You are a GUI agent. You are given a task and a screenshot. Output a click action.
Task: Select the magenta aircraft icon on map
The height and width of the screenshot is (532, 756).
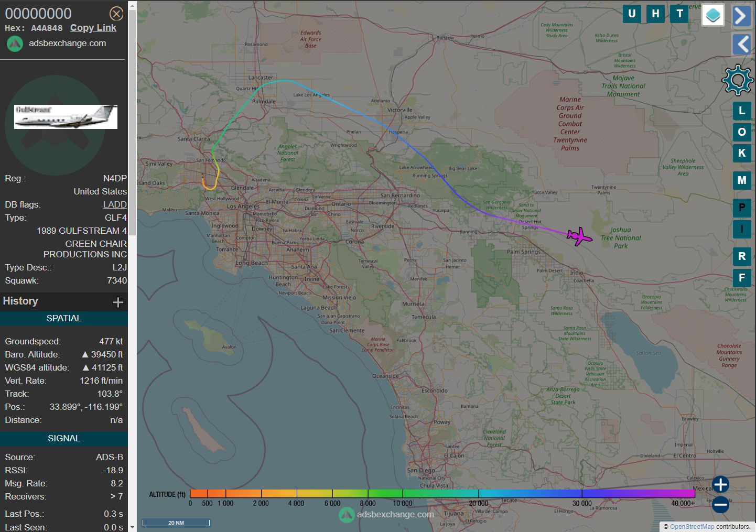pos(579,236)
